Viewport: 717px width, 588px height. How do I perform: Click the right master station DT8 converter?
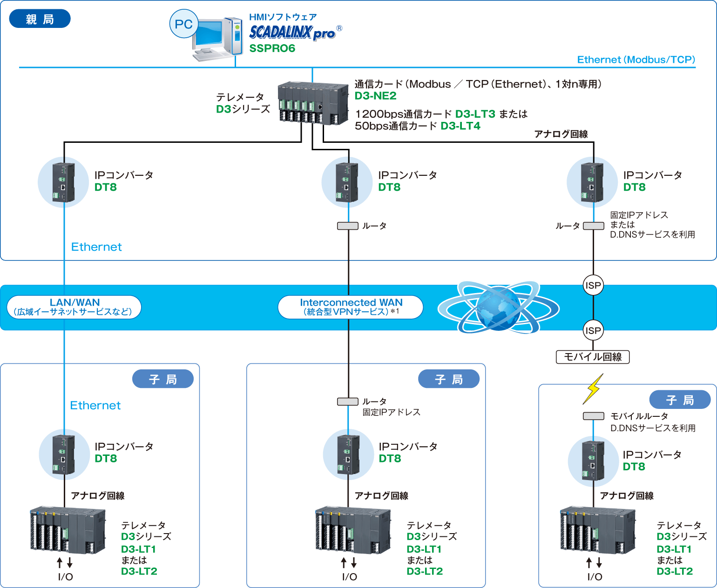point(592,182)
